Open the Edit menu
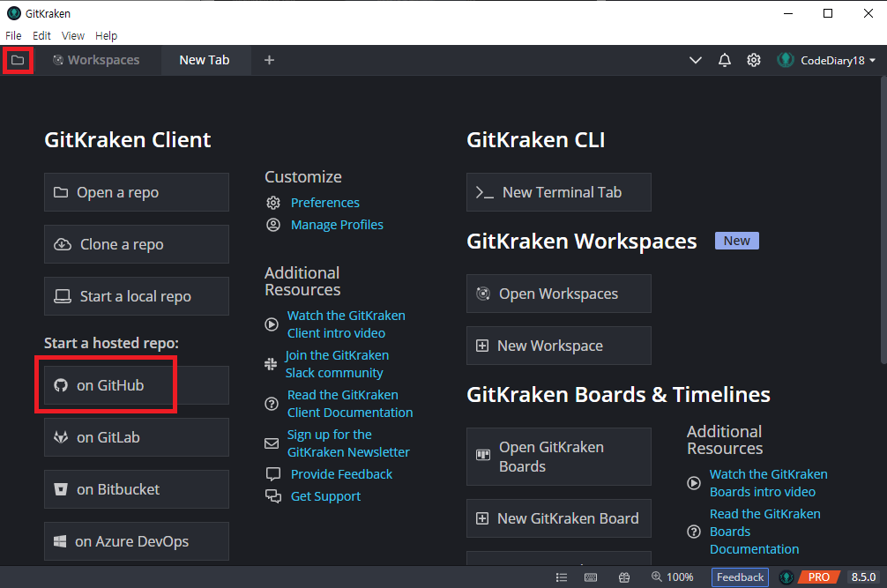The image size is (887, 588). tap(41, 35)
